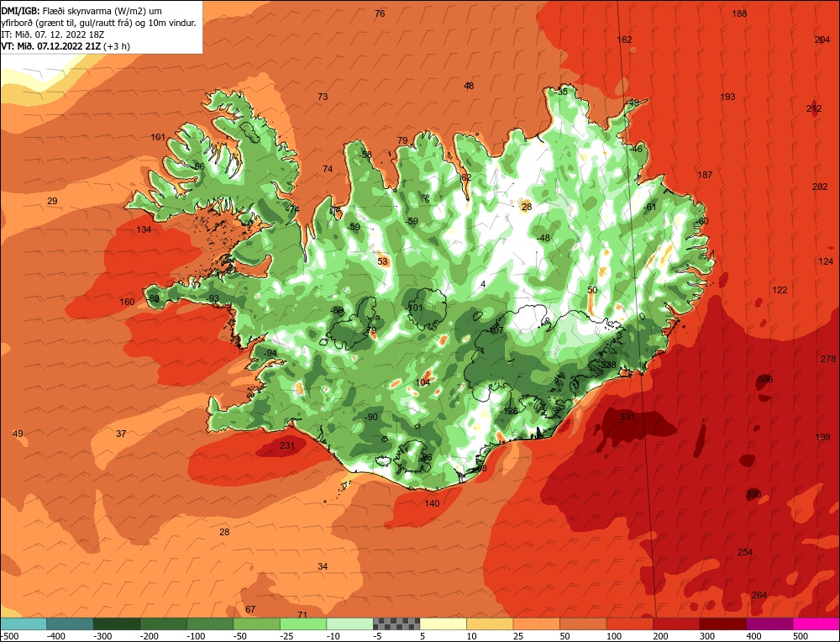The width and height of the screenshot is (840, 642).
Task: Click the value 73 north of Iceland
Action: 323,97
